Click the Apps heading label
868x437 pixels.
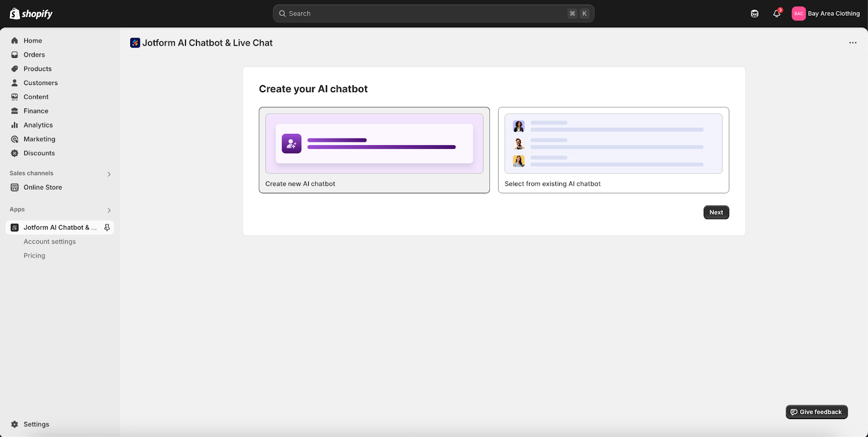[x=17, y=209]
